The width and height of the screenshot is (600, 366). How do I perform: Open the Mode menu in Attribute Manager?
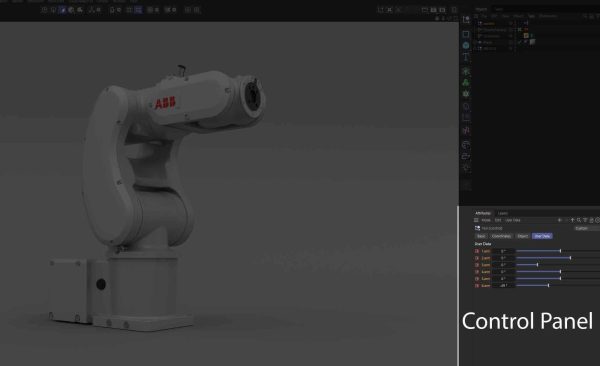[486, 220]
